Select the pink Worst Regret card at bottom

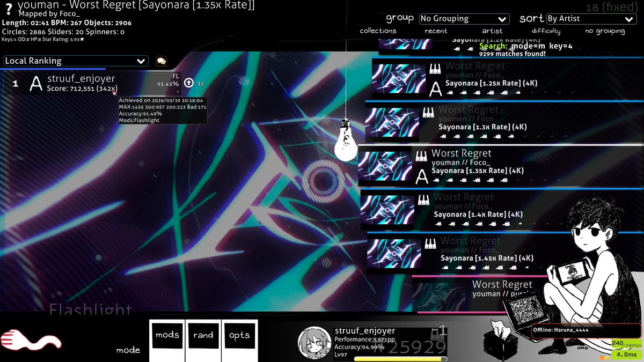pyautogui.click(x=483, y=294)
